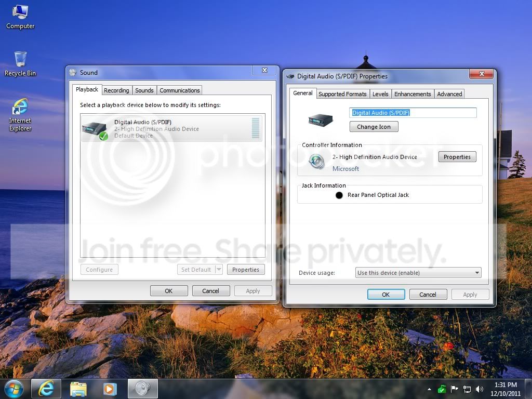
Task: Click '2- High Definition Audio Device' controller text
Action: coord(375,157)
